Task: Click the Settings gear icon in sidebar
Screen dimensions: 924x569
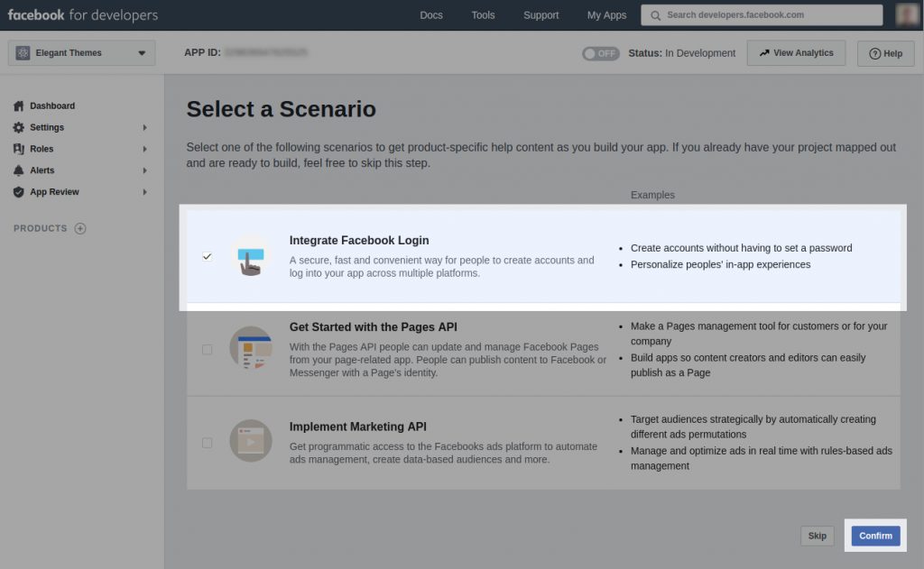Action: [x=19, y=127]
